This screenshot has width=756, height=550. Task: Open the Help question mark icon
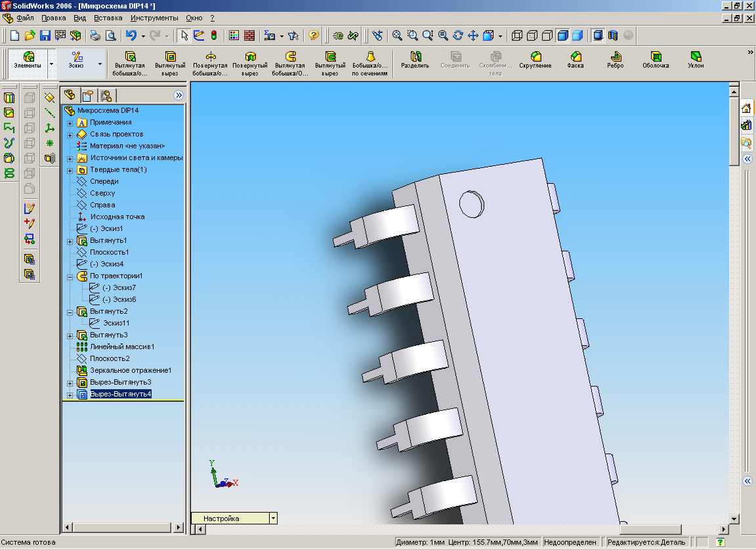click(314, 35)
